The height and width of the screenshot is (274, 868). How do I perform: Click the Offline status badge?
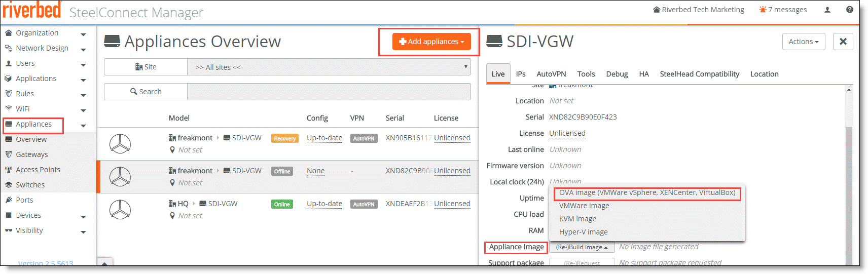pos(282,171)
